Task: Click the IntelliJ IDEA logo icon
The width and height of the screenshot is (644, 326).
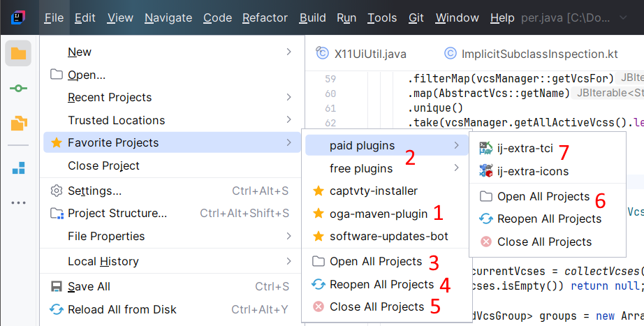Action: pyautogui.click(x=18, y=17)
